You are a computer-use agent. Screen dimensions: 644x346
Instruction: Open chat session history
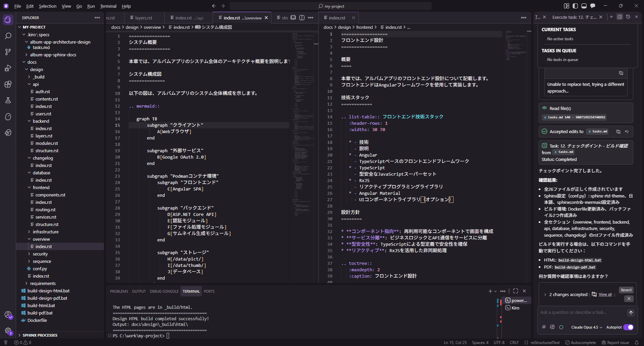628,17
